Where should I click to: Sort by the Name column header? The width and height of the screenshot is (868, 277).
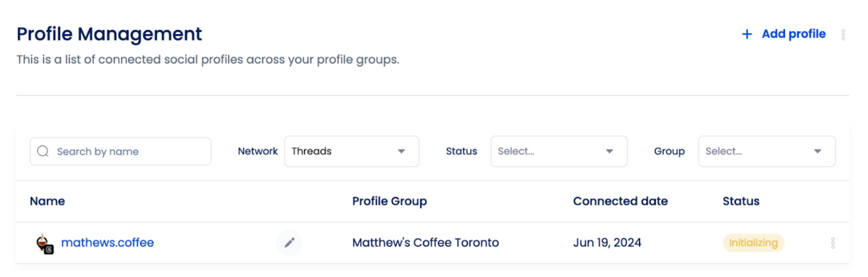point(47,201)
